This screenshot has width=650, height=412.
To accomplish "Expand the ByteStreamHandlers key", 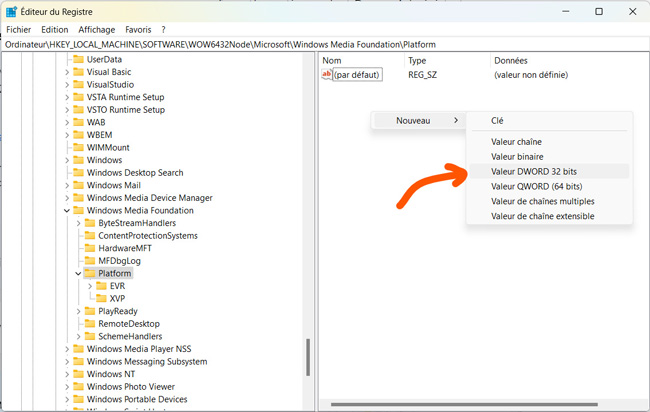I will pos(78,223).
